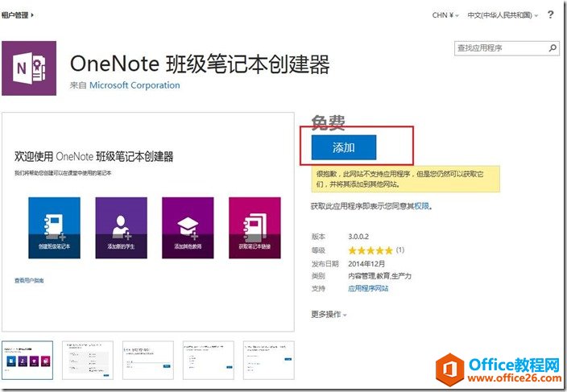
Task: Open the 权限 permissions link
Action: pos(422,206)
